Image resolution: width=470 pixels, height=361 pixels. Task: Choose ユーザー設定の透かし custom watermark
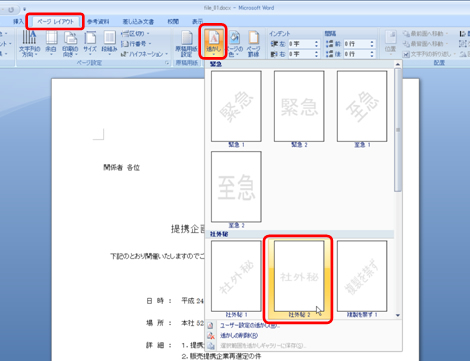point(250,325)
